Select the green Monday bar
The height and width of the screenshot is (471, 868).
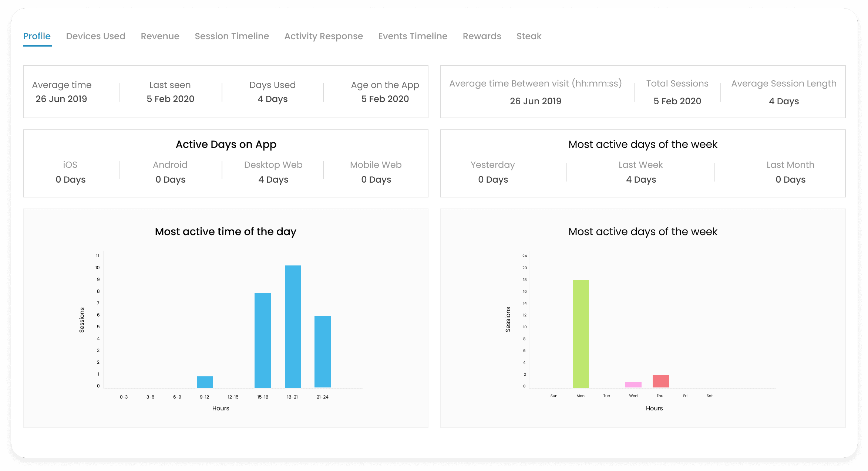pos(580,333)
